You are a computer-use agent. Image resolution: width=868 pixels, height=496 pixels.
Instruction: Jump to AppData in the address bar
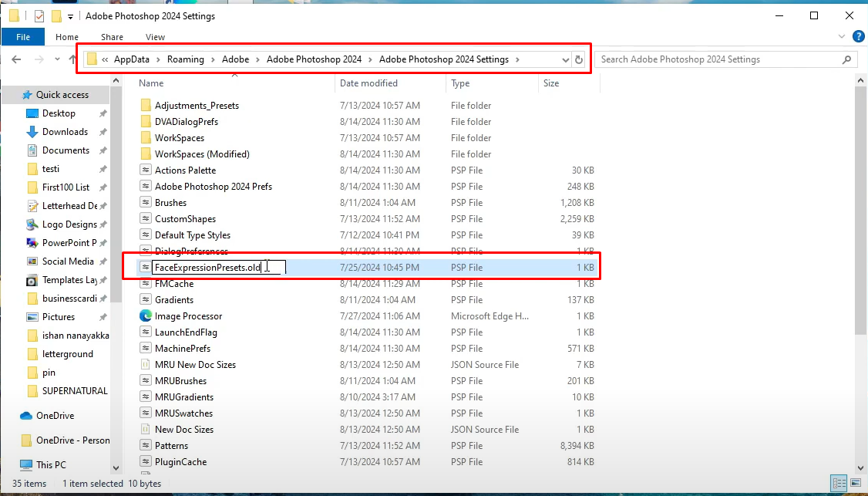tap(132, 59)
